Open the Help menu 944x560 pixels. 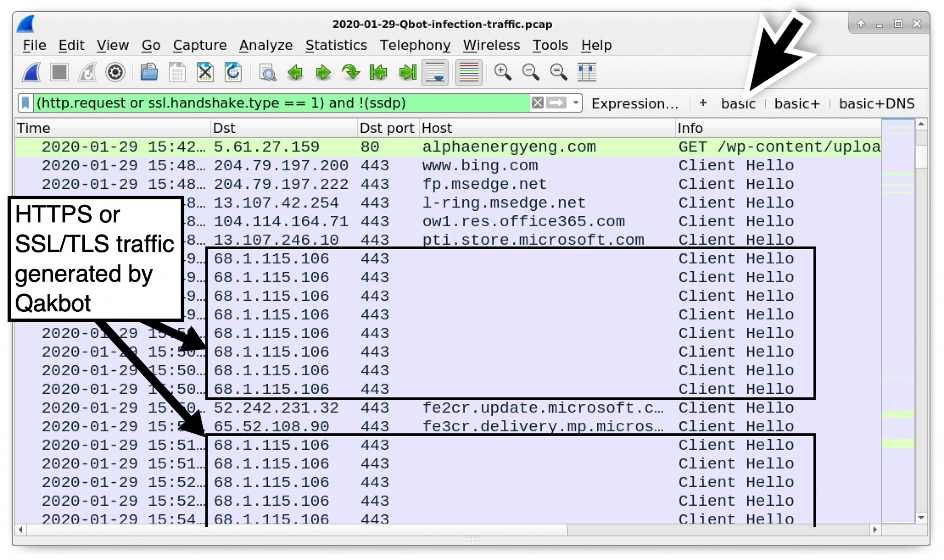click(x=596, y=45)
